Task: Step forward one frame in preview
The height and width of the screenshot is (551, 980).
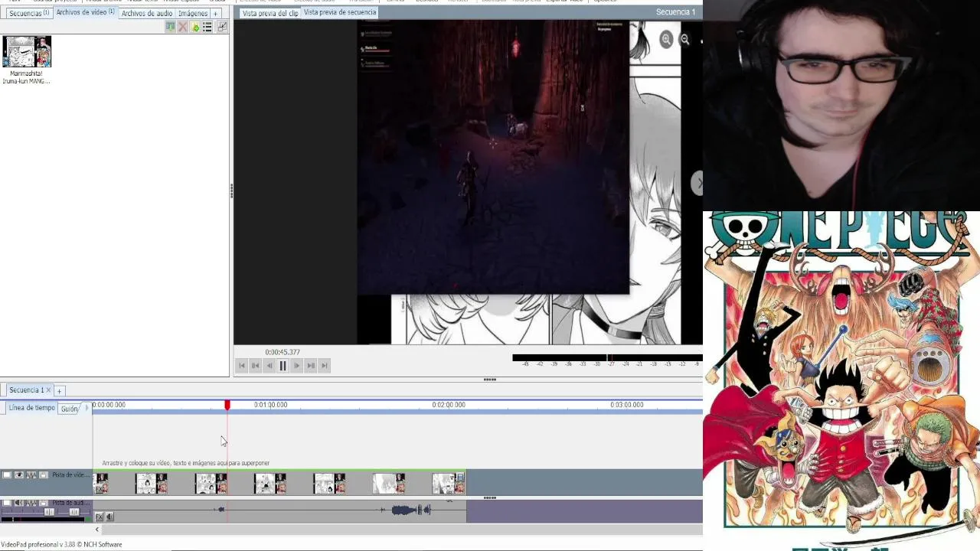Action: (x=296, y=366)
